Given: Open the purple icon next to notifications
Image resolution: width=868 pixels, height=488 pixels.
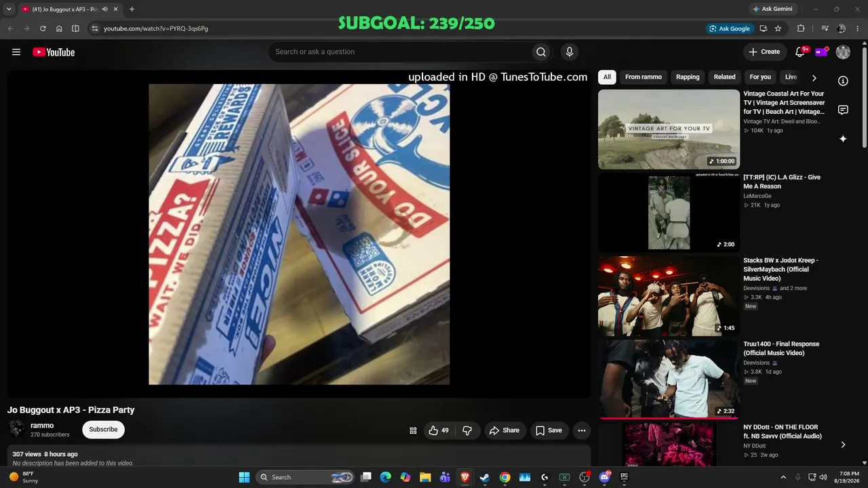Looking at the screenshot, I should 821,52.
